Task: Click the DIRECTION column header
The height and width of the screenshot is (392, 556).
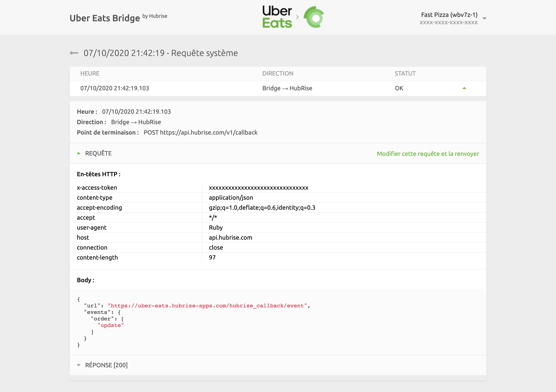Action: coord(278,74)
